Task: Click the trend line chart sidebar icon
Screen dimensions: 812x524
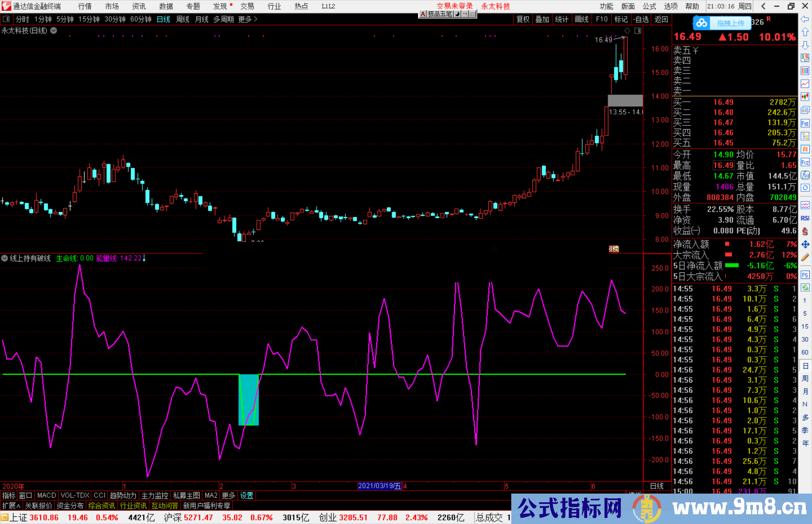Action: tap(805, 83)
